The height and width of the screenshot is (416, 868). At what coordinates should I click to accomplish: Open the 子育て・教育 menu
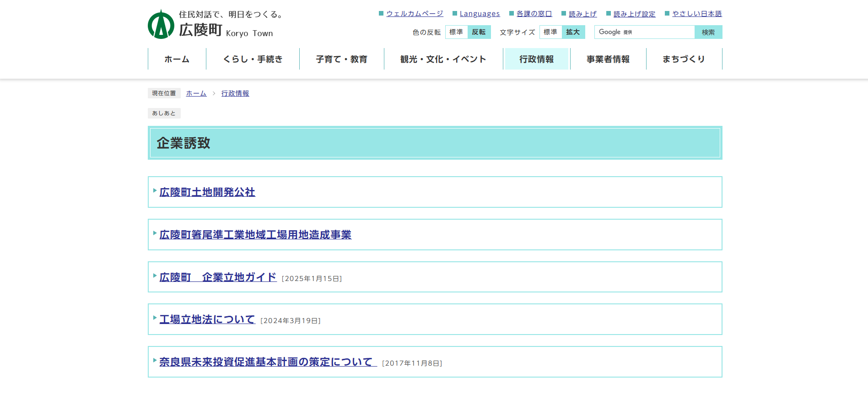(342, 59)
